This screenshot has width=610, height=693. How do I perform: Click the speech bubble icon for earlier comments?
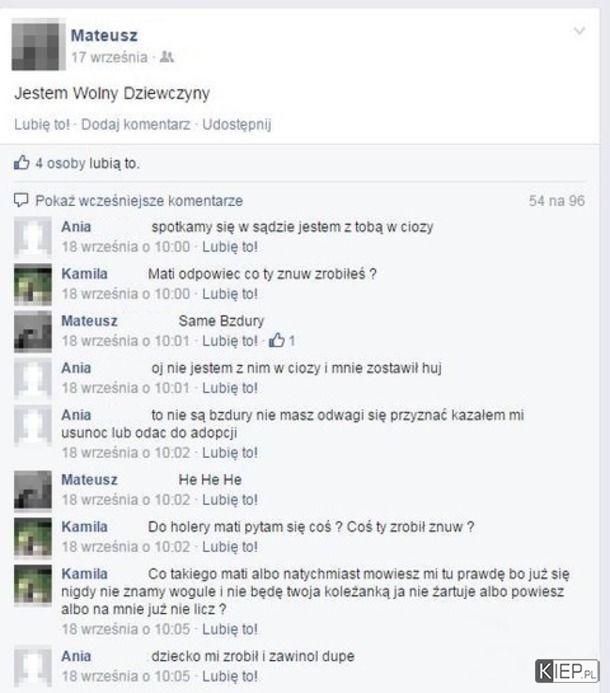(x=21, y=200)
